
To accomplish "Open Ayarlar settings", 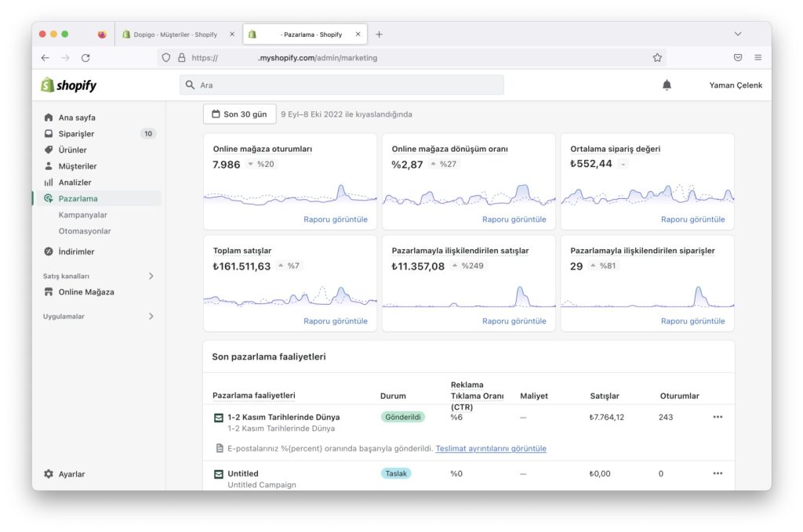I will tap(71, 474).
